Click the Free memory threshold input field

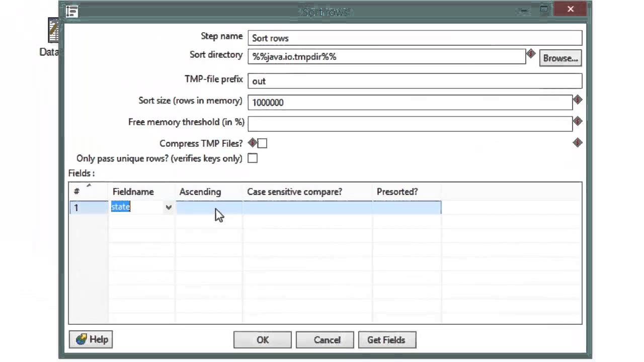[410, 123]
